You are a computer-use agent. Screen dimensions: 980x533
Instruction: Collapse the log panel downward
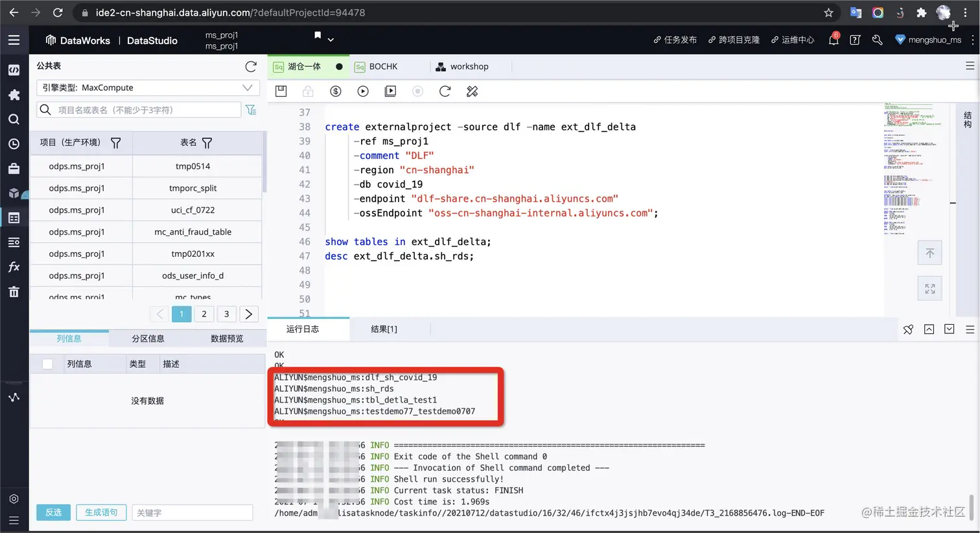point(950,329)
